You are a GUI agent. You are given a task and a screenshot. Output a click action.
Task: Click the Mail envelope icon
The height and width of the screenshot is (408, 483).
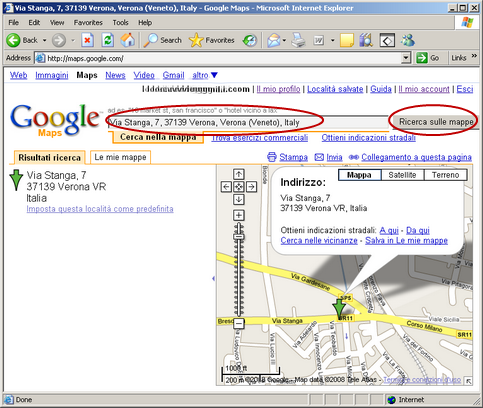pyautogui.click(x=274, y=40)
